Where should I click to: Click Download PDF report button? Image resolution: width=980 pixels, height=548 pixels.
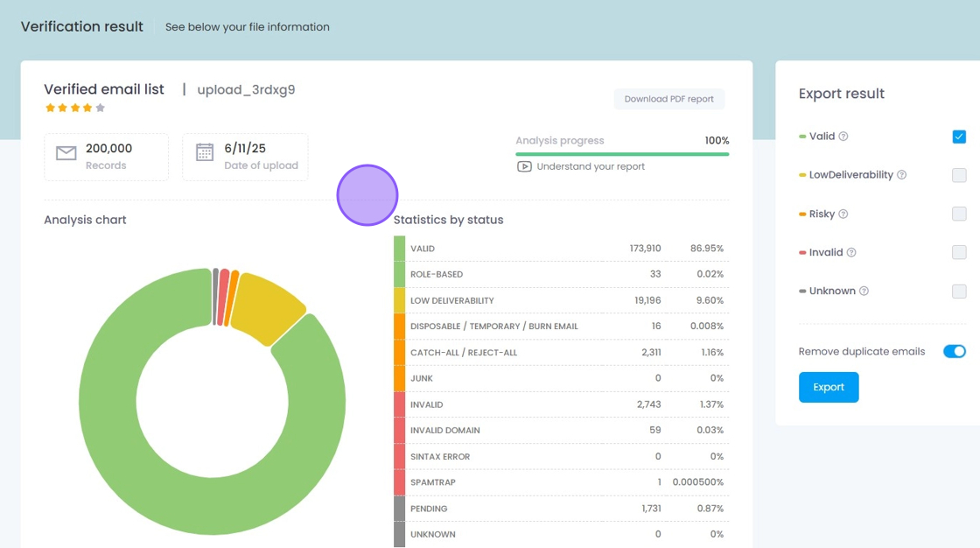point(668,99)
